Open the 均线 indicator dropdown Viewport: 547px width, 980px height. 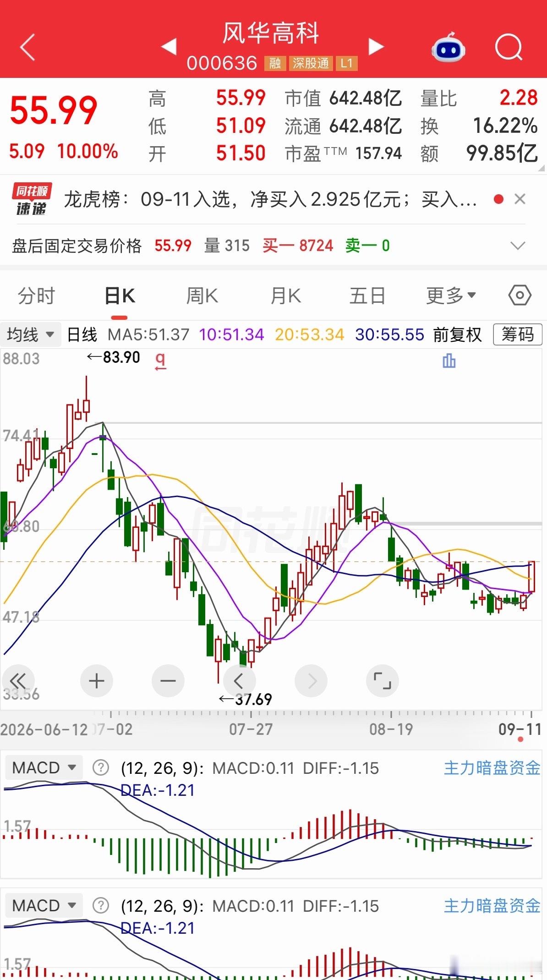[x=31, y=334]
